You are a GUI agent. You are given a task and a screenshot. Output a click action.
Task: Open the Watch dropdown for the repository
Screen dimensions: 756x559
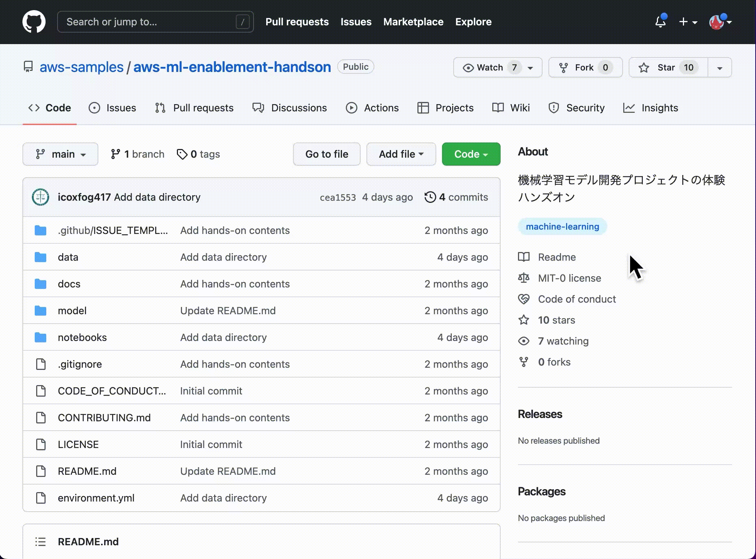[x=498, y=67]
